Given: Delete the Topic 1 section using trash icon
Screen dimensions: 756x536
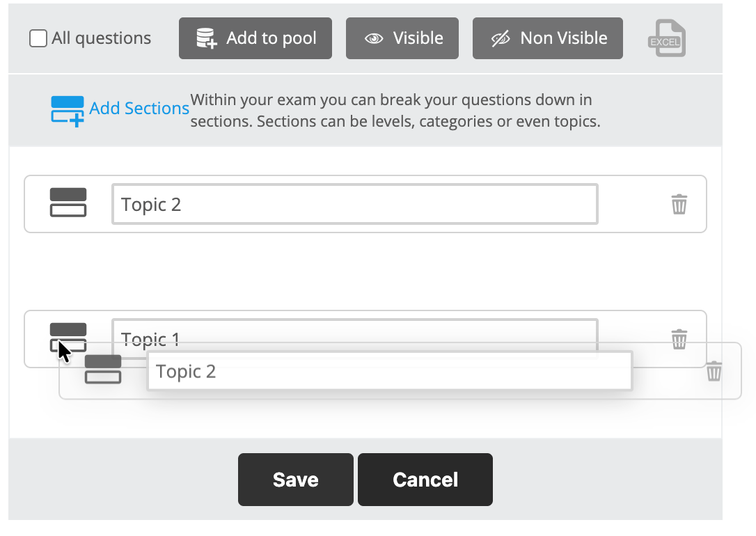Looking at the screenshot, I should pos(679,340).
